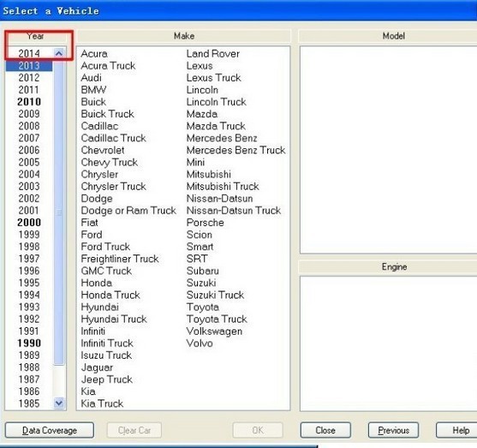Select Freightliner Truck

(120, 259)
